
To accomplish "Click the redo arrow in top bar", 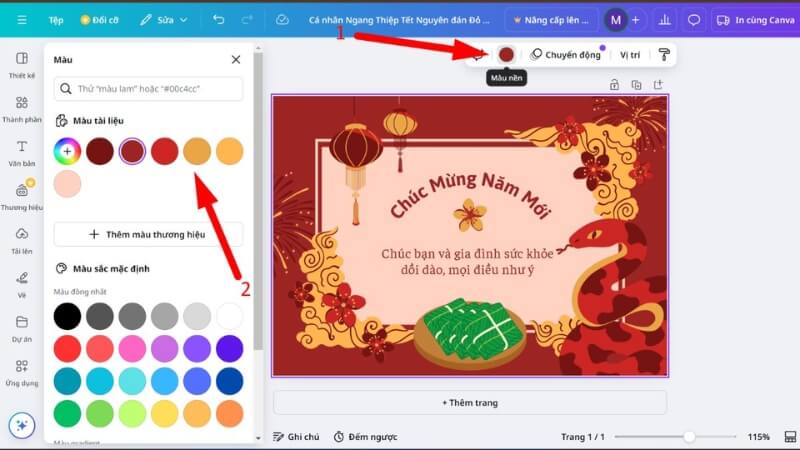I will coord(247,19).
